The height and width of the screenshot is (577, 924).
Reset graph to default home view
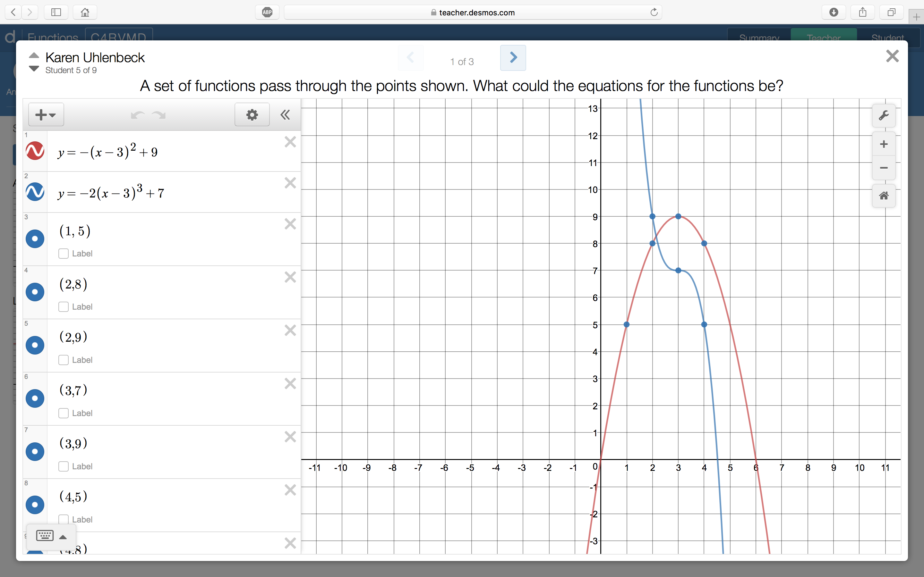coord(884,196)
